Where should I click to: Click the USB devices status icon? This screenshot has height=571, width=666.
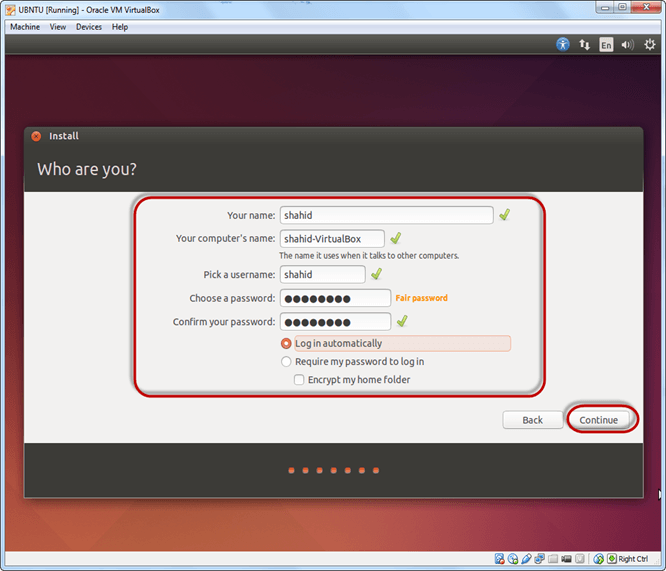(526, 559)
